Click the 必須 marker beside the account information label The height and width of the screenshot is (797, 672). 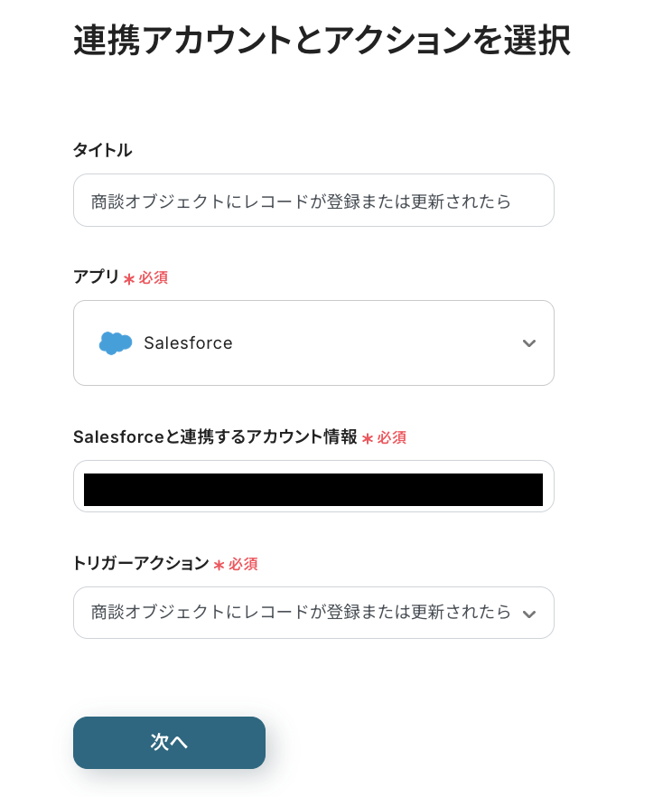392,437
